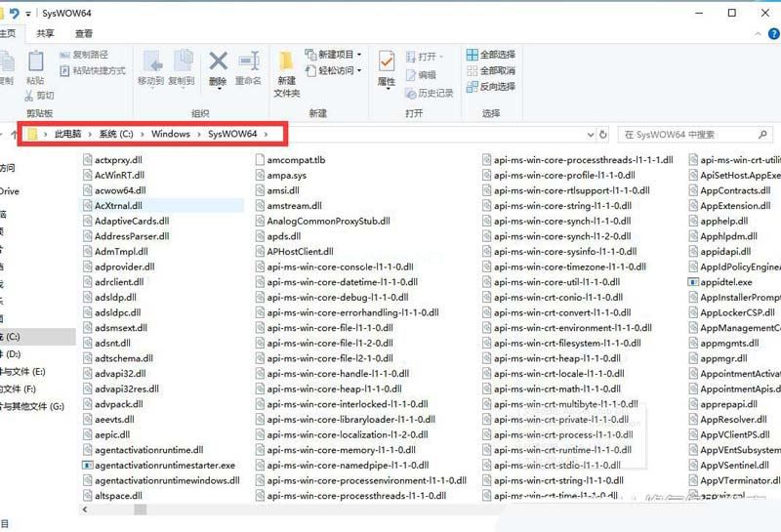The image size is (781, 532).
Task: Open the address bar history dropdown
Action: [x=591, y=135]
